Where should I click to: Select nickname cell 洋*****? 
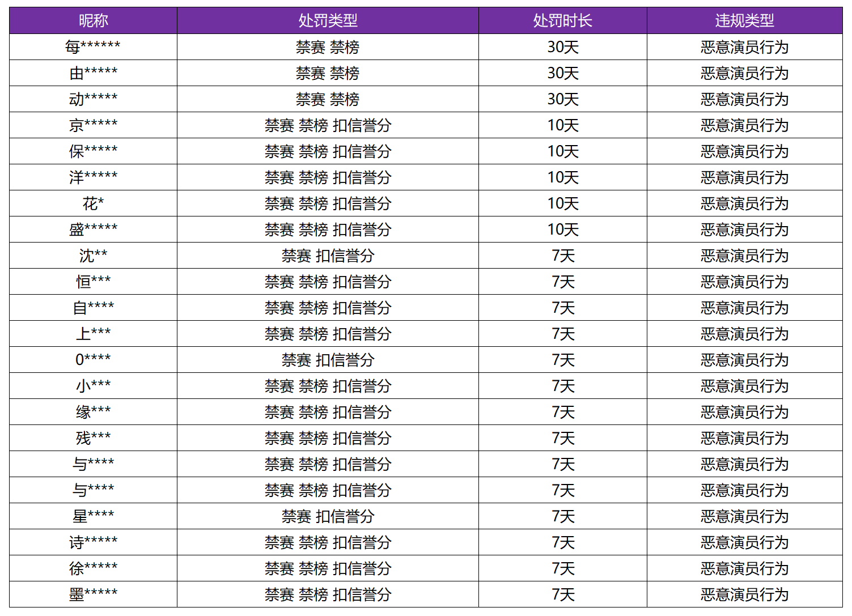pos(93,177)
